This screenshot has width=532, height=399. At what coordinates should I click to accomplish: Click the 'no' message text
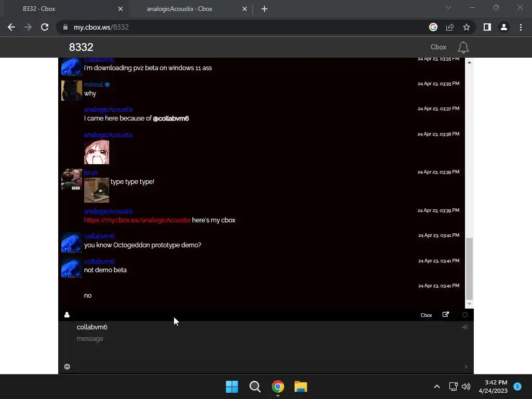(88, 296)
